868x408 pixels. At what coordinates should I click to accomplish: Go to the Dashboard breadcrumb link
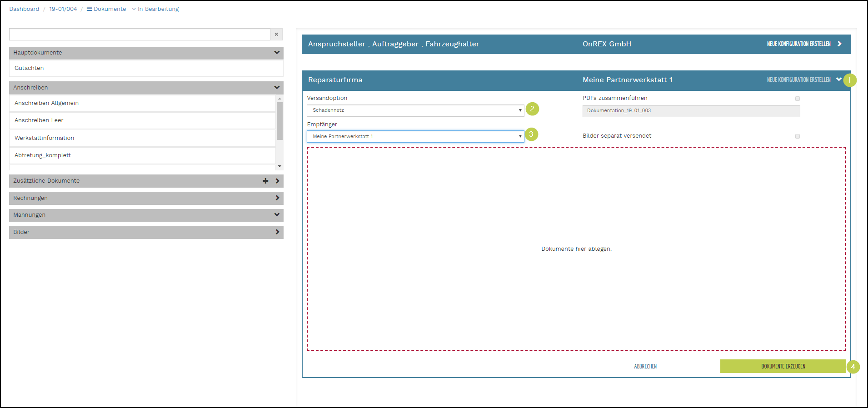click(x=24, y=9)
